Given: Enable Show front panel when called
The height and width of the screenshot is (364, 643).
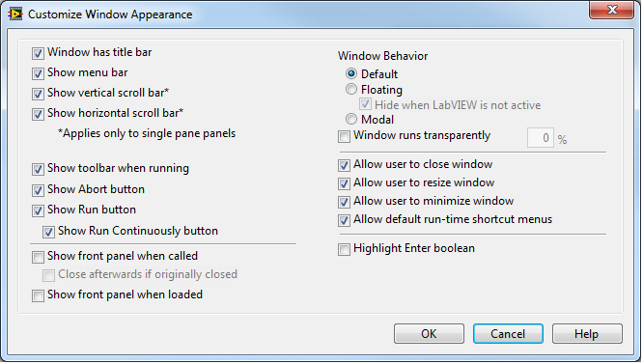Looking at the screenshot, I should (39, 257).
